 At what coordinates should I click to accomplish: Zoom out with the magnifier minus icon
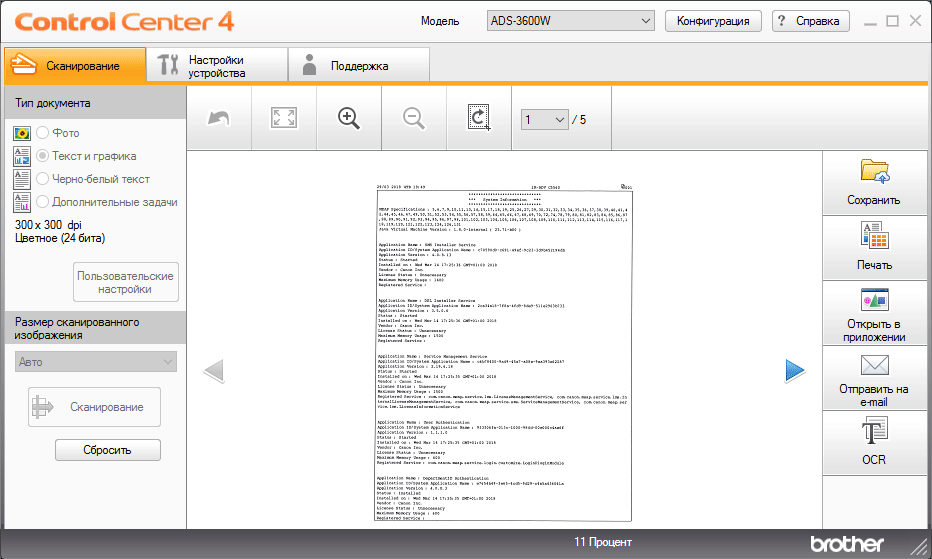(414, 118)
